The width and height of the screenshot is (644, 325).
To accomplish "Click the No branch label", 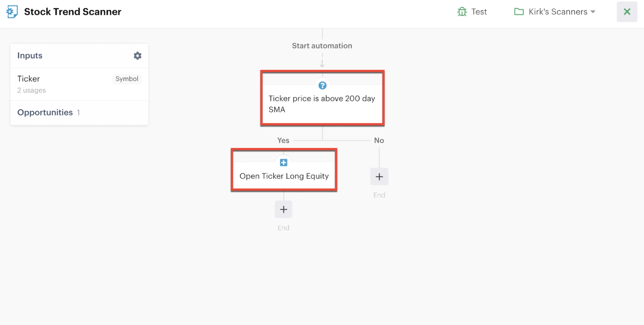I will tap(379, 140).
